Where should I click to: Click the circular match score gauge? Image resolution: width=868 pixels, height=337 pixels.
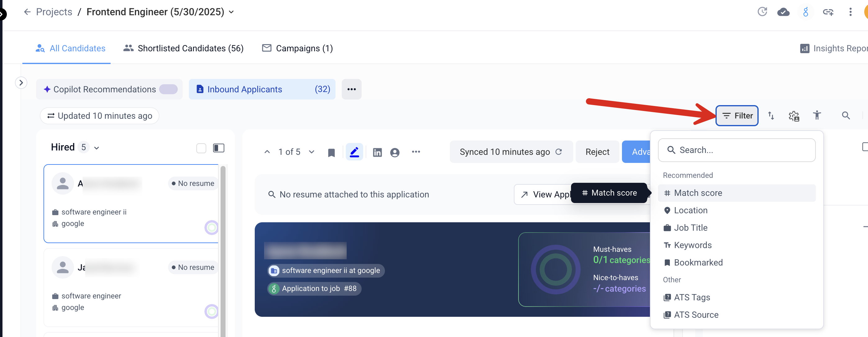[555, 270]
